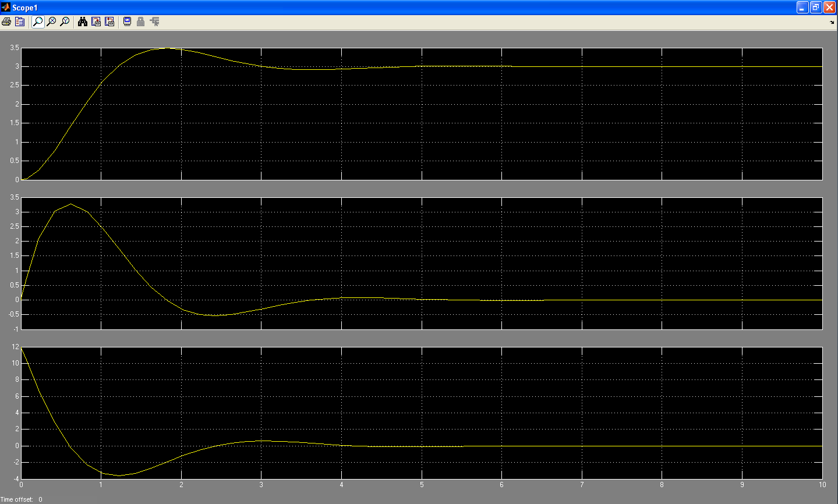Restore down the Scope1 window
This screenshot has height=504, width=838.
point(816,8)
